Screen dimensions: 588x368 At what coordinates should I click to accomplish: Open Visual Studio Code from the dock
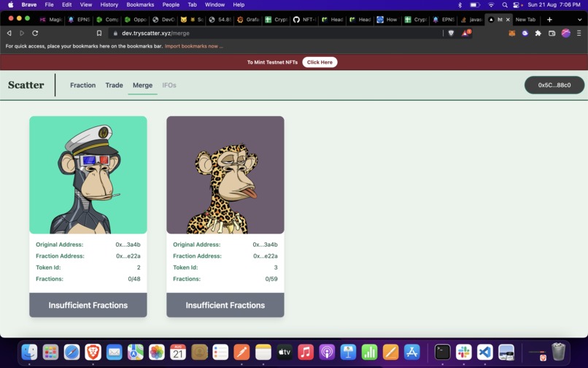(485, 352)
